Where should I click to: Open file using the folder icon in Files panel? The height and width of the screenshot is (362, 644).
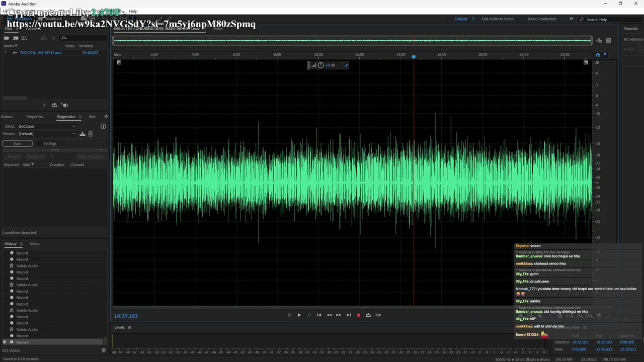(7, 38)
